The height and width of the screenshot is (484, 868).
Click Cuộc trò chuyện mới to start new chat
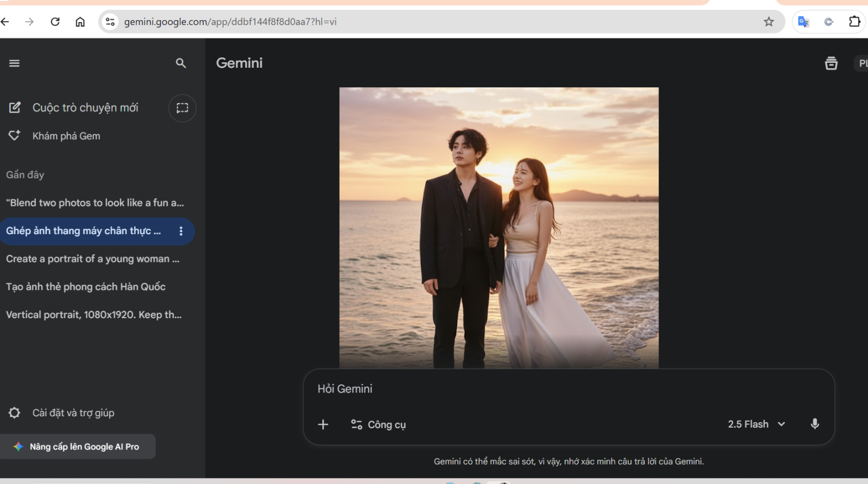click(85, 108)
